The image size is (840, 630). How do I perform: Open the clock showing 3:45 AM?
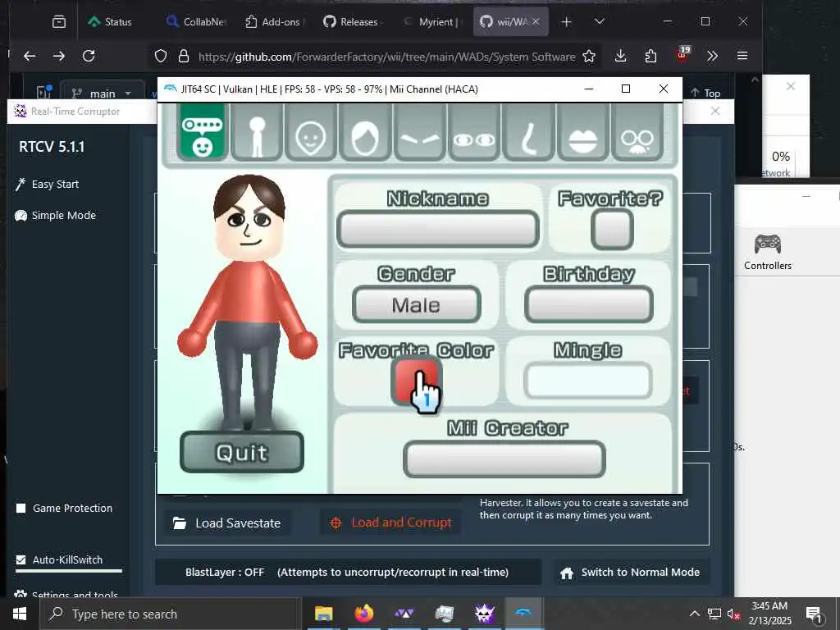click(x=769, y=614)
